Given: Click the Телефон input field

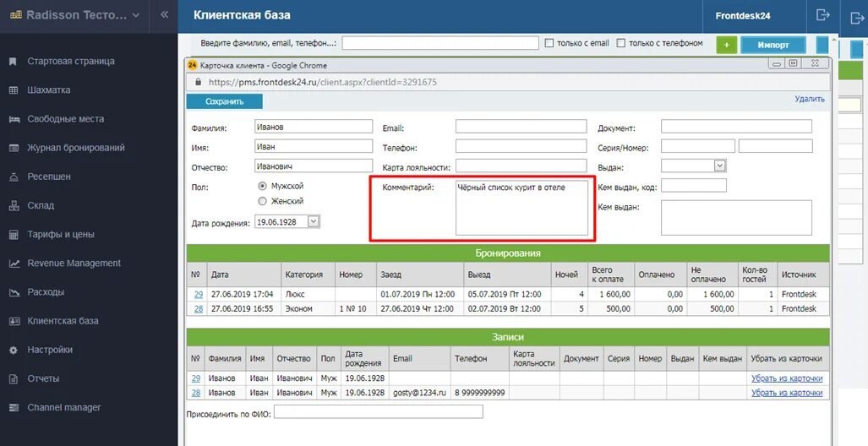Looking at the screenshot, I should click(521, 147).
